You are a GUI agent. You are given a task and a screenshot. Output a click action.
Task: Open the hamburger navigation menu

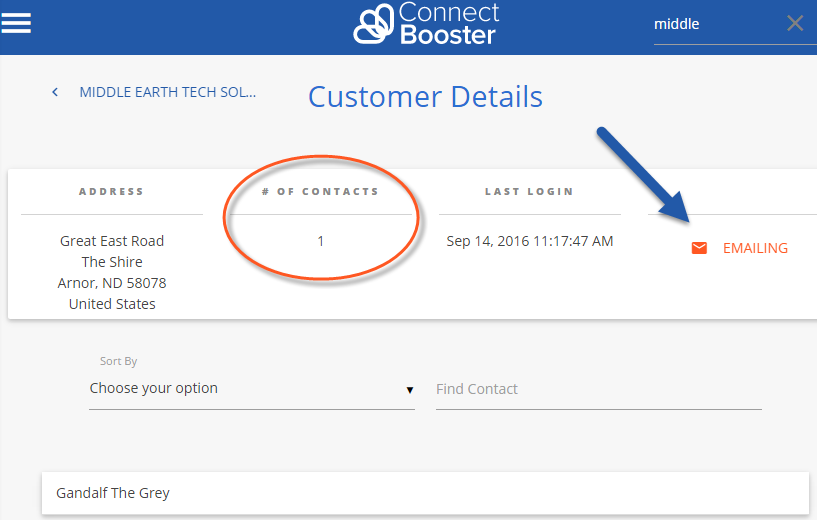(16, 23)
